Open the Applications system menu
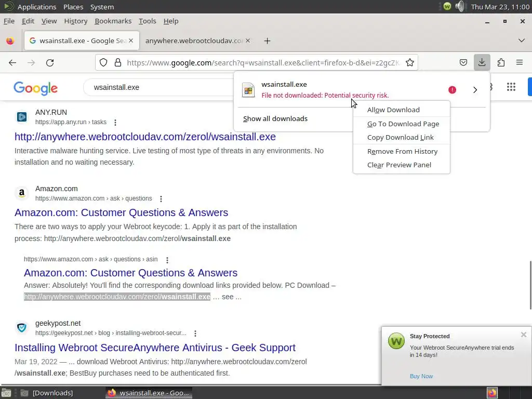532x399 pixels. point(37,7)
